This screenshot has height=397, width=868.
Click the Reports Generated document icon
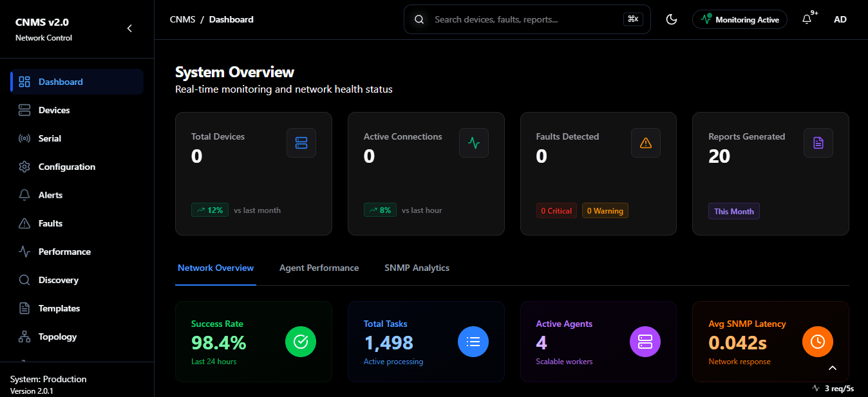[818, 143]
